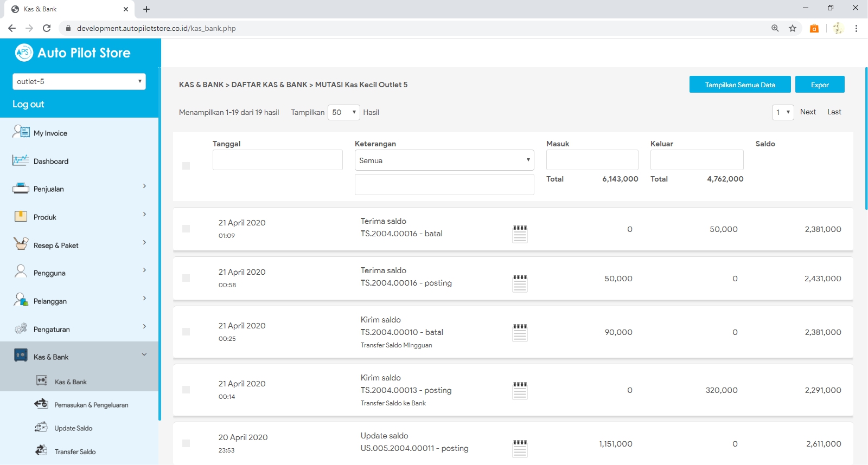Open the outlet-5 selector dropdown

[79, 81]
